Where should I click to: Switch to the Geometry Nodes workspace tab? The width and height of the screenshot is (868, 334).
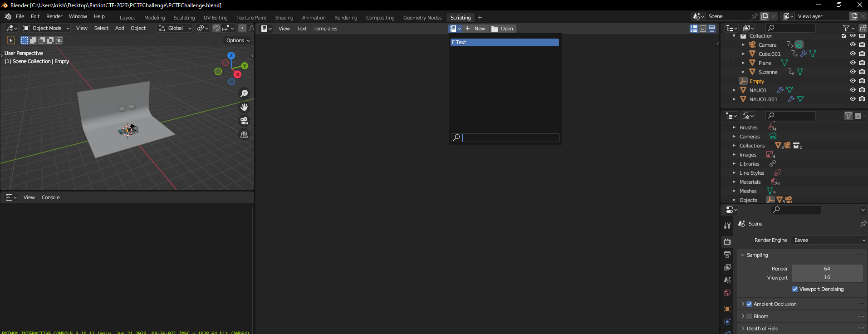click(x=422, y=18)
